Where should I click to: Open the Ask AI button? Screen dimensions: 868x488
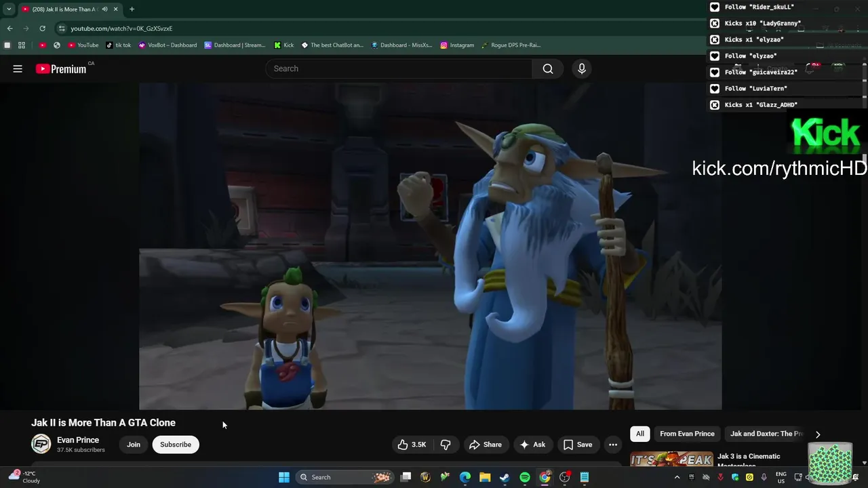click(x=532, y=445)
